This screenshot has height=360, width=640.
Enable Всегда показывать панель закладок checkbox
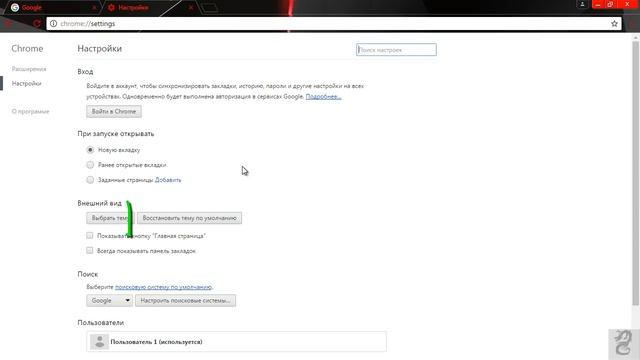[89, 251]
